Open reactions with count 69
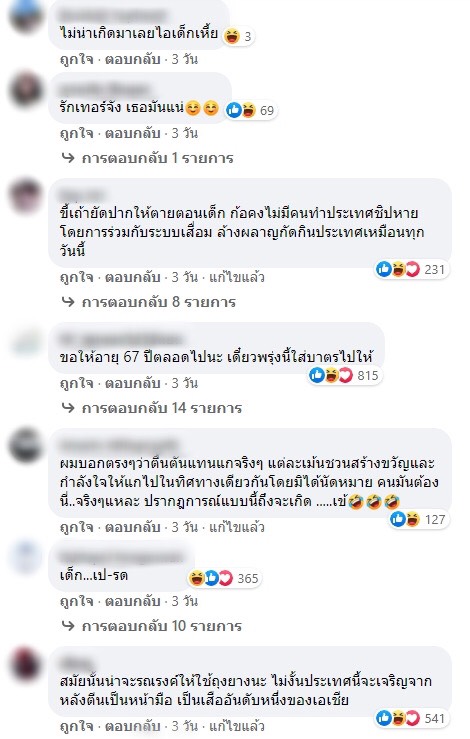 click(250, 110)
